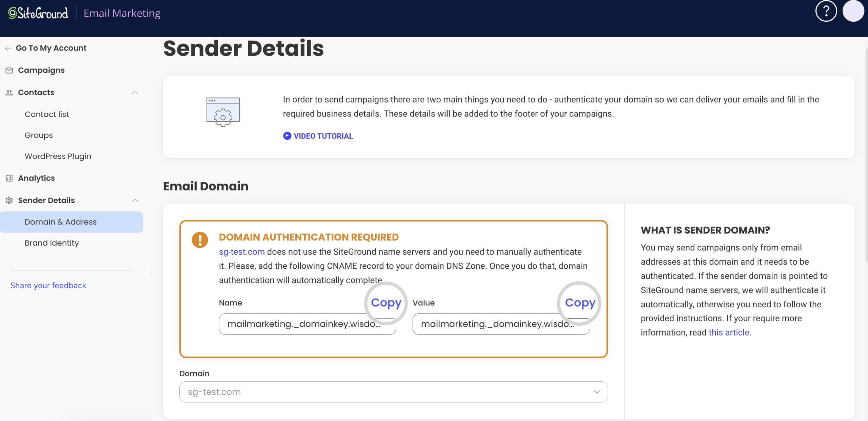This screenshot has height=421, width=868.
Task: Click the sg-test.com link in warning
Action: tap(242, 252)
